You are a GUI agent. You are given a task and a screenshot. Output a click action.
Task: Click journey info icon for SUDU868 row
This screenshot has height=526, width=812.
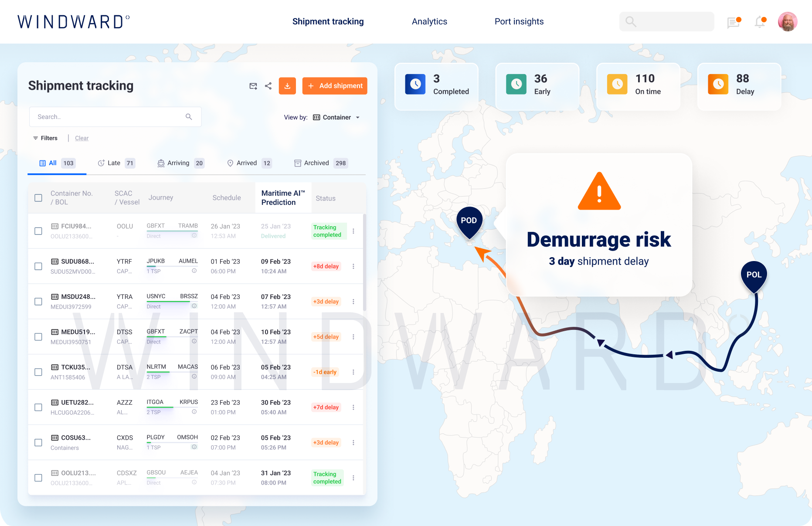[194, 271]
